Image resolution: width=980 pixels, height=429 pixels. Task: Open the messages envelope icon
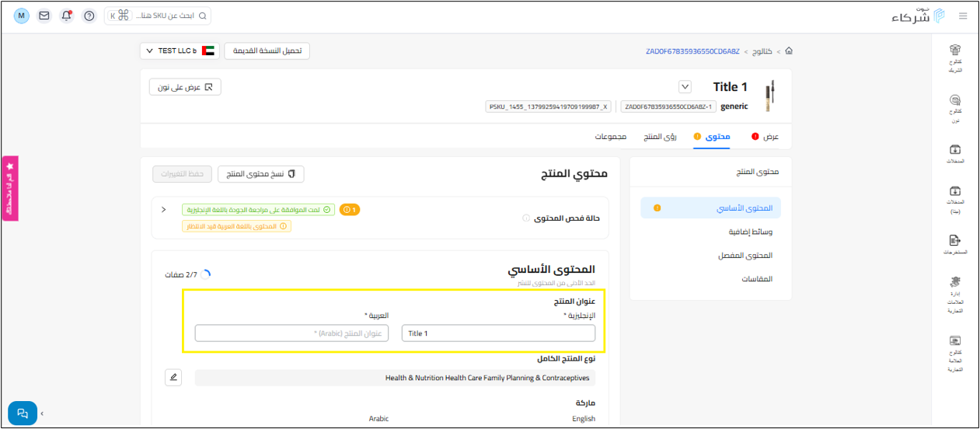[x=44, y=16]
